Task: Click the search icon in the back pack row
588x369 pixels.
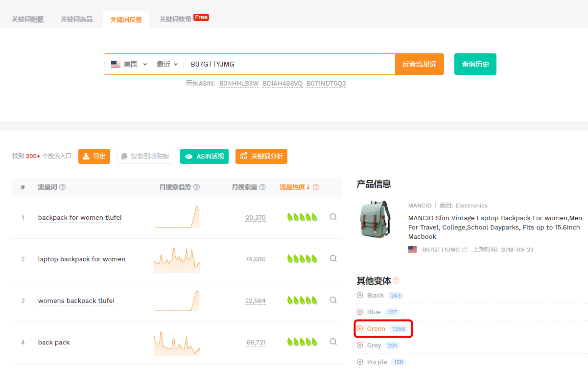Action: coord(333,342)
